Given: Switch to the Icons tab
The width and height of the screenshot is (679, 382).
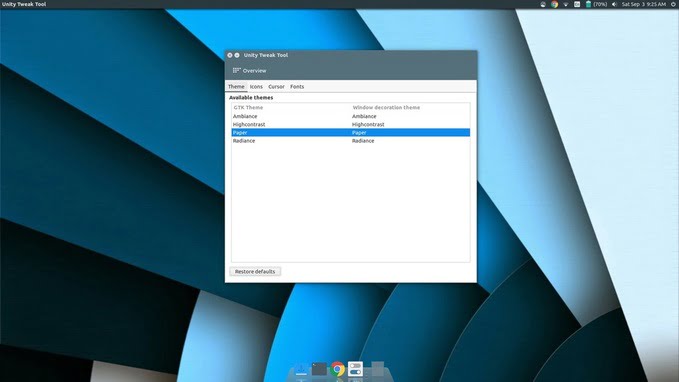Looking at the screenshot, I should pos(256,87).
